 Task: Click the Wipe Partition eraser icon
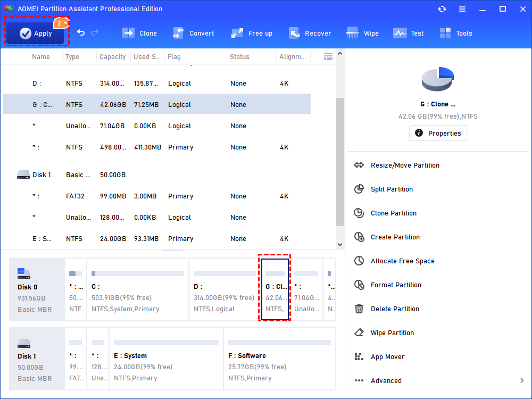[x=359, y=332]
